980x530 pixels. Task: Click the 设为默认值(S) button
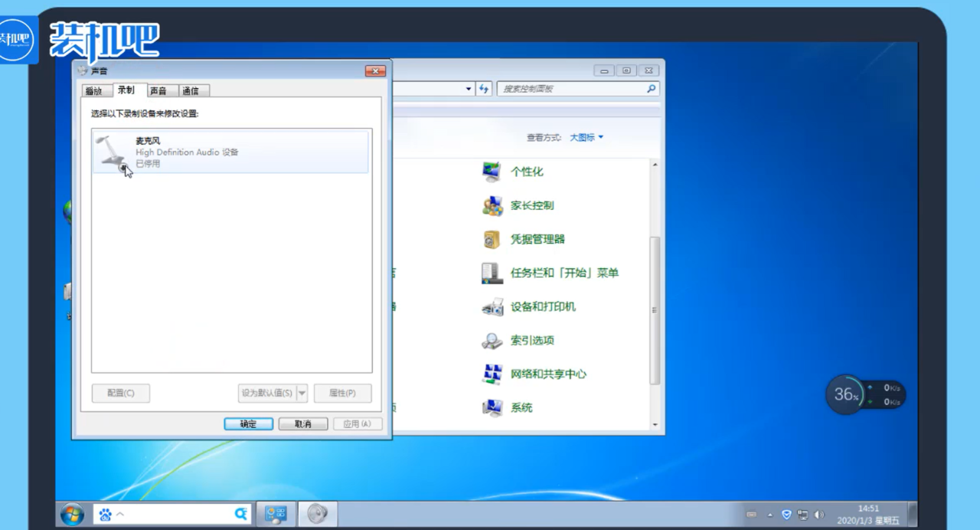coord(267,394)
